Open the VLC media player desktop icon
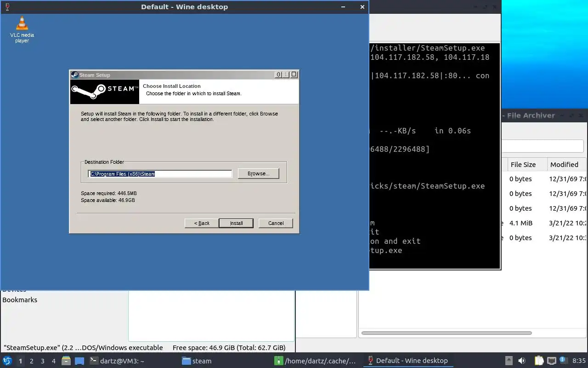Screen dimensions: 588x368 [x=22, y=29]
